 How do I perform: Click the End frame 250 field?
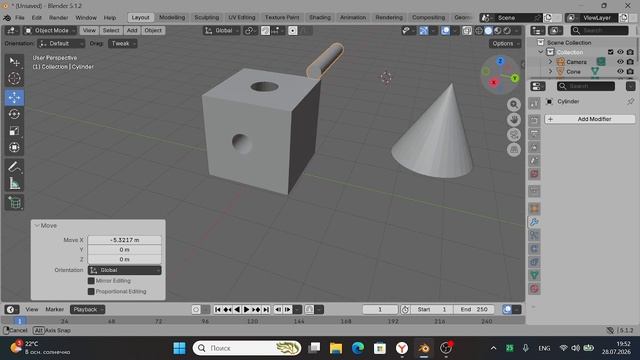pos(474,309)
